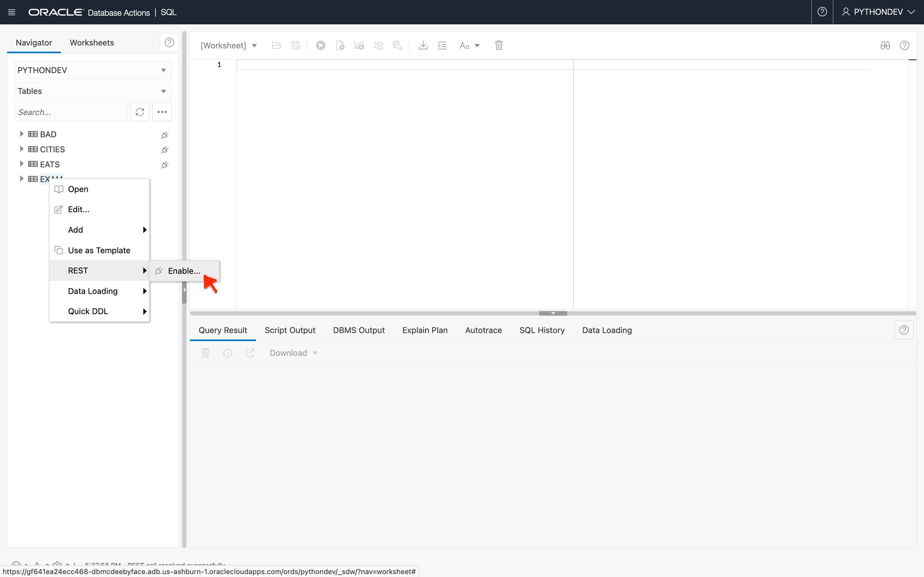924x577 pixels.
Task: Refresh the tables list in Navigator
Action: click(140, 112)
